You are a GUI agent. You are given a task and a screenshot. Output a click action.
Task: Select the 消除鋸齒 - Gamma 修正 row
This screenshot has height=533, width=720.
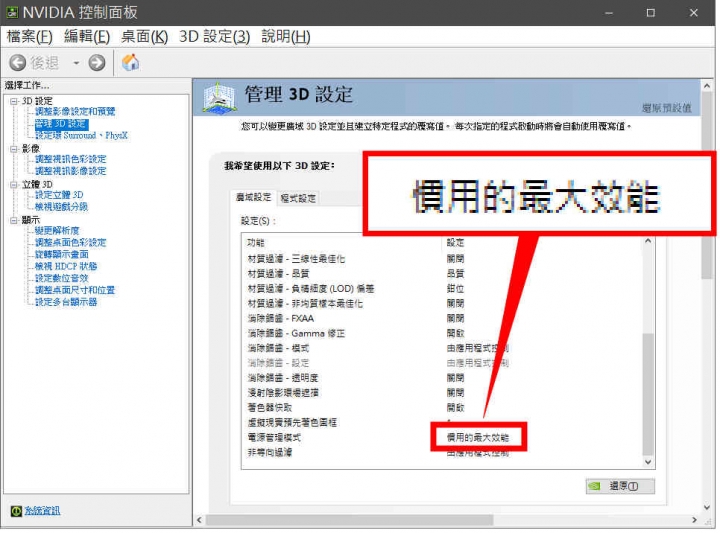[441, 334]
